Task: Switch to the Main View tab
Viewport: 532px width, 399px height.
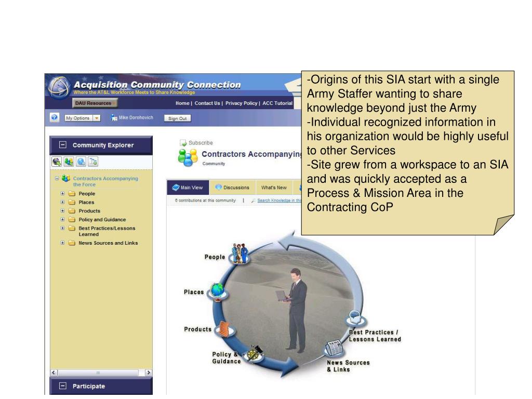Action: click(188, 187)
